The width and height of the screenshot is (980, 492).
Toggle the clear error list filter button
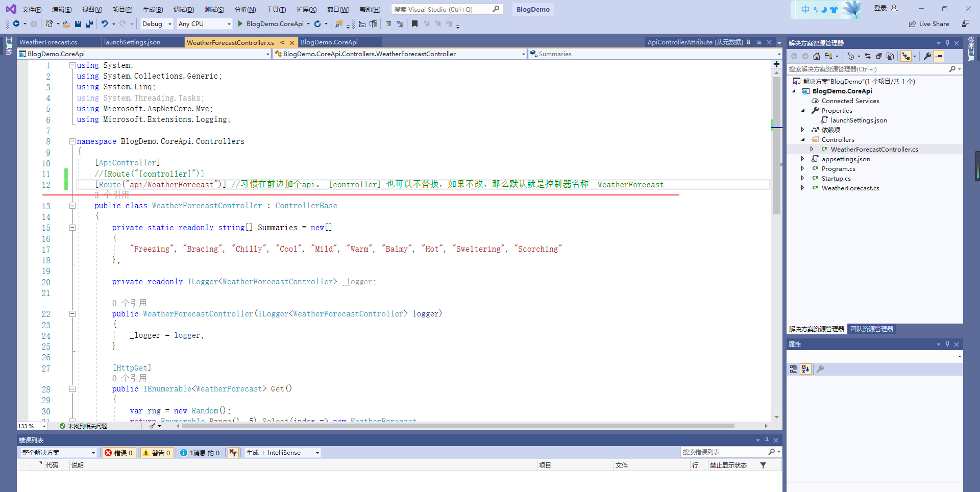[233, 453]
